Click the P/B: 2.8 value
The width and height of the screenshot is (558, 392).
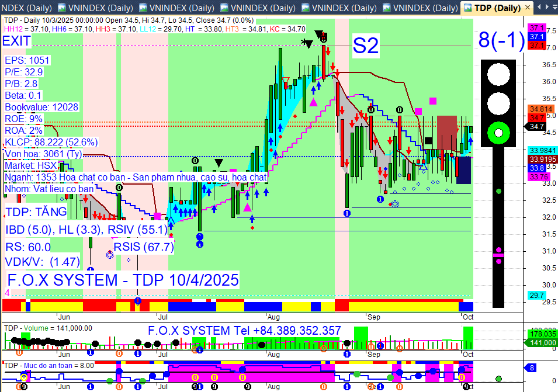pos(21,84)
